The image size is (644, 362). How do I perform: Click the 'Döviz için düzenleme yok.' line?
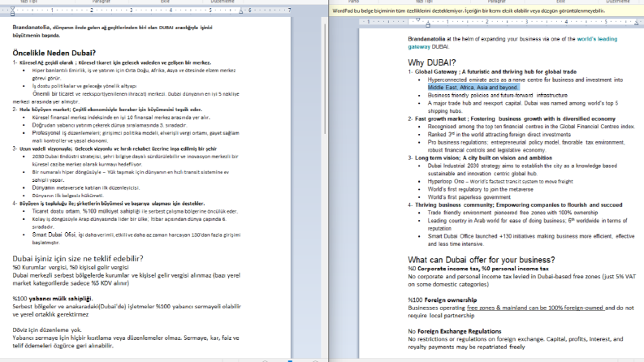pos(47,330)
